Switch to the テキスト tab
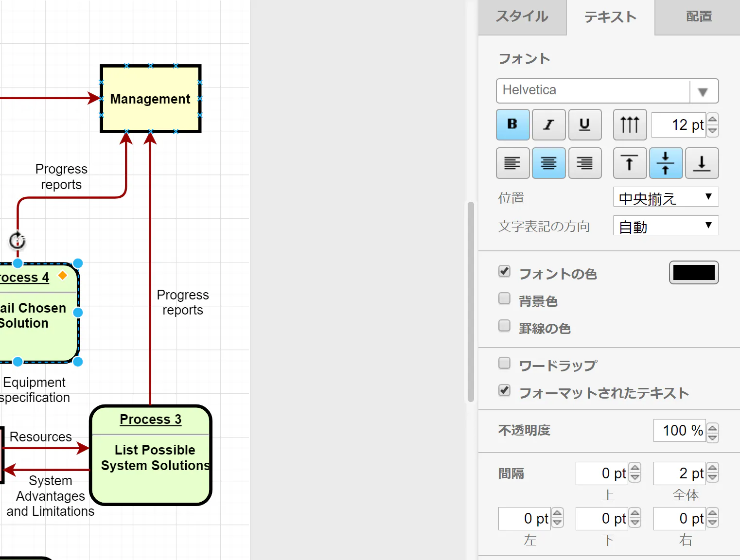740x560 pixels. pyautogui.click(x=611, y=17)
